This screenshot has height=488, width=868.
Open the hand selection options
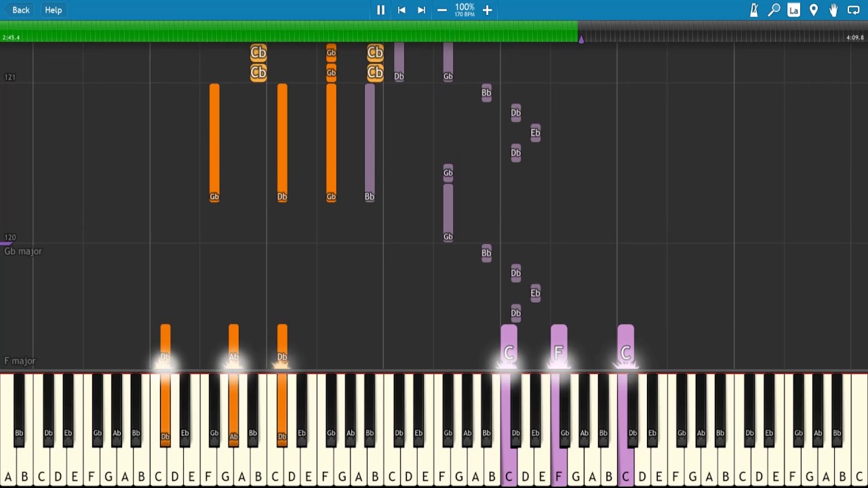[x=833, y=10]
